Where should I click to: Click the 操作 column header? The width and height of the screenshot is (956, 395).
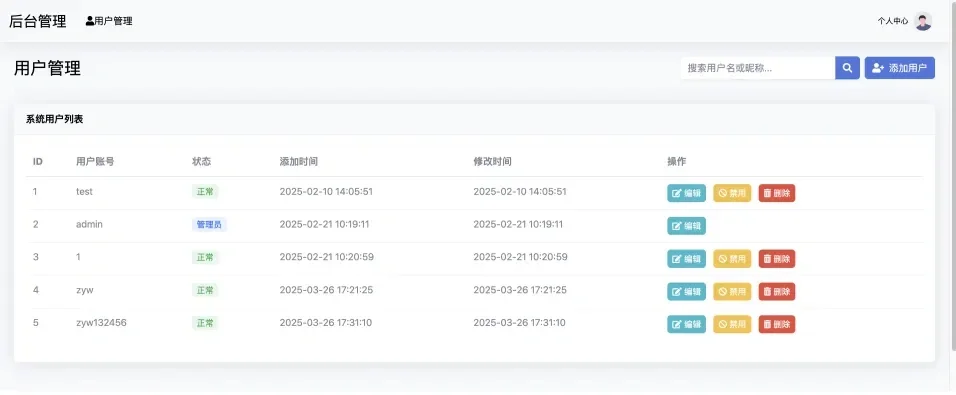(677, 162)
